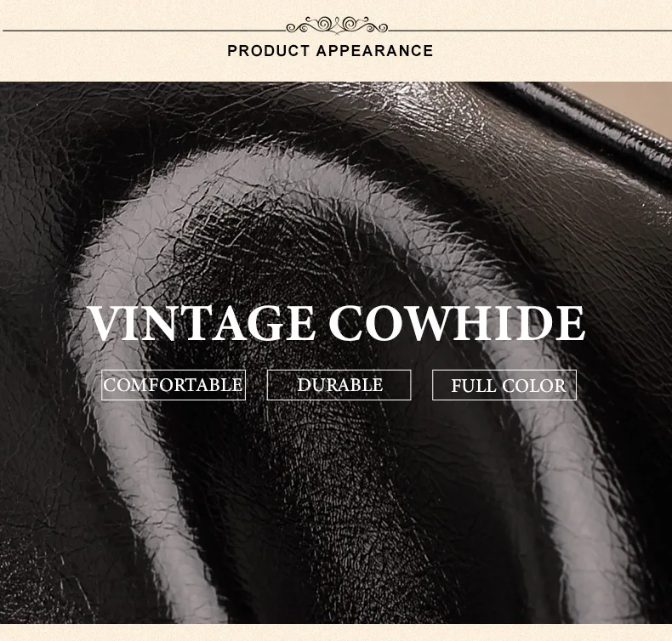Click the word VINTAGE in headline
This screenshot has width=672, height=641.
[201, 323]
